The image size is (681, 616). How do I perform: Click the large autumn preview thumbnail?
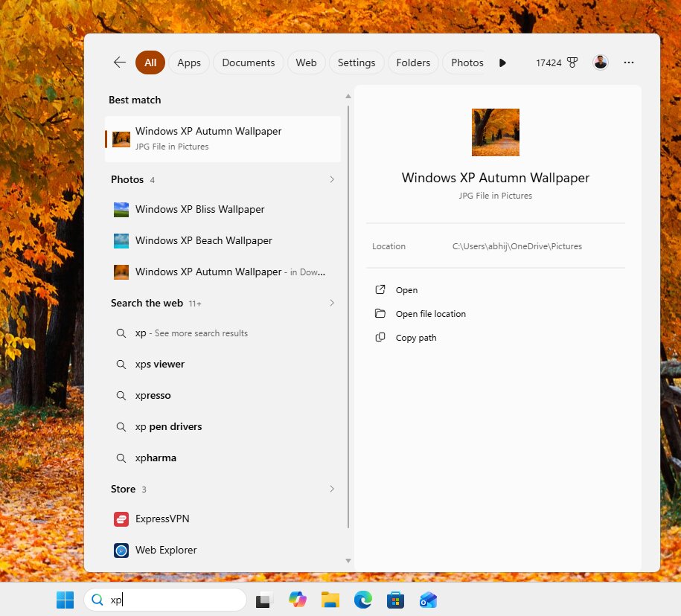tap(496, 132)
